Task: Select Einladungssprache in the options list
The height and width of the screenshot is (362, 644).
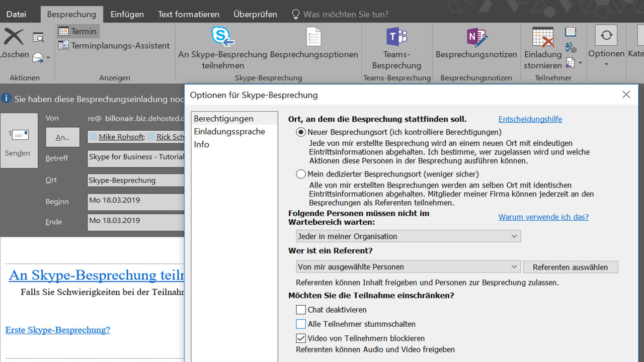Action: tap(229, 131)
